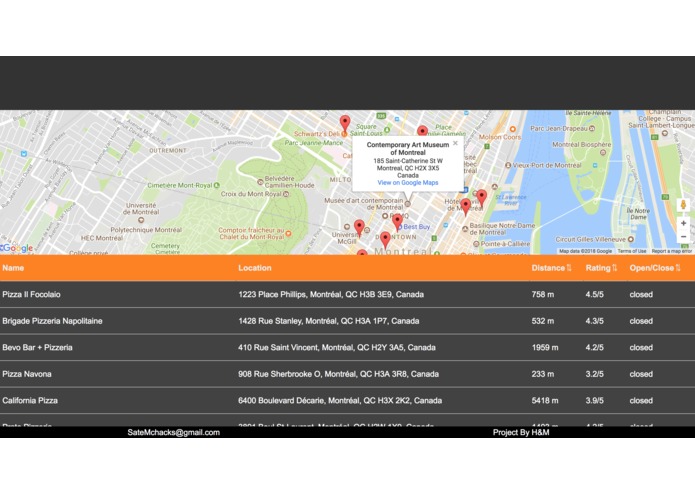This screenshot has height=494, width=695.
Task: Click the red marker near Best Buy
Action: (398, 222)
